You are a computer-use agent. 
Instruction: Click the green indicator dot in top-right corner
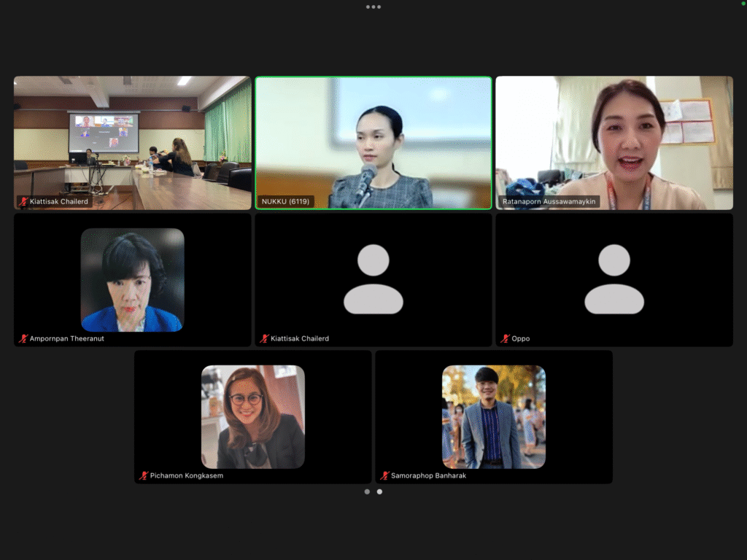[x=743, y=4]
